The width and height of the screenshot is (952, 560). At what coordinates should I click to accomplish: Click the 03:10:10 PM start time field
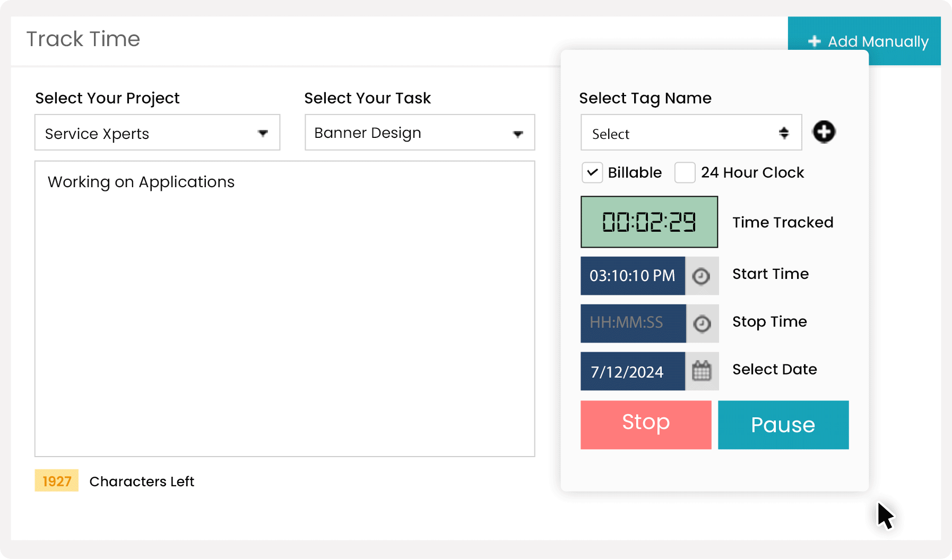(633, 276)
